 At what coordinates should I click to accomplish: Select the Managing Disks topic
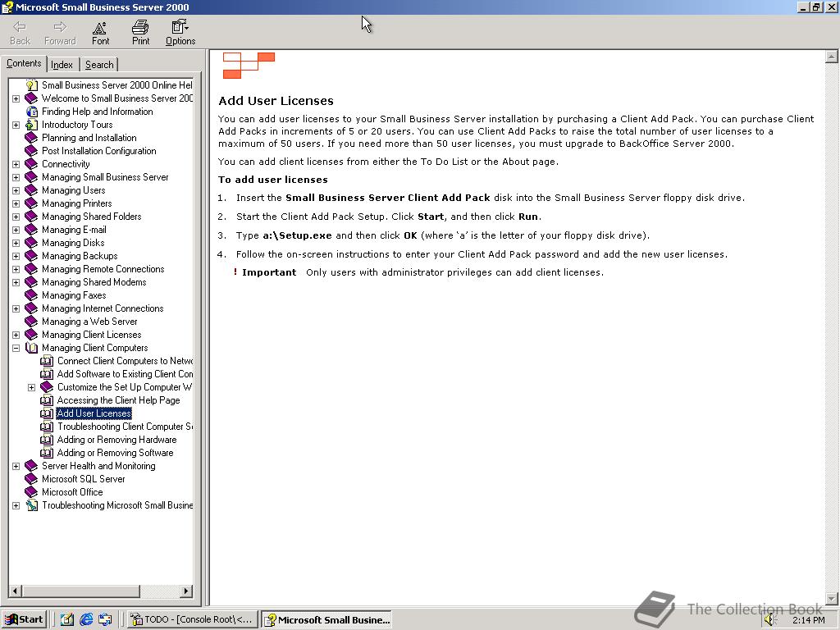(73, 243)
